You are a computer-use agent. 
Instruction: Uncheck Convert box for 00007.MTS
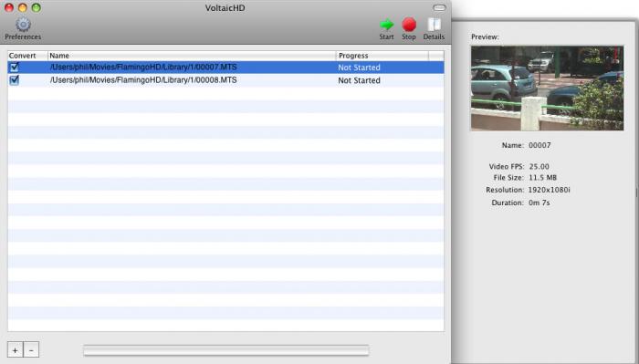pyautogui.click(x=15, y=68)
